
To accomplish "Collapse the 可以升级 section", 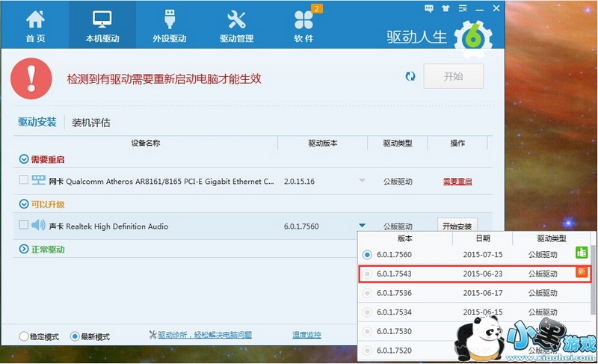I will (24, 204).
